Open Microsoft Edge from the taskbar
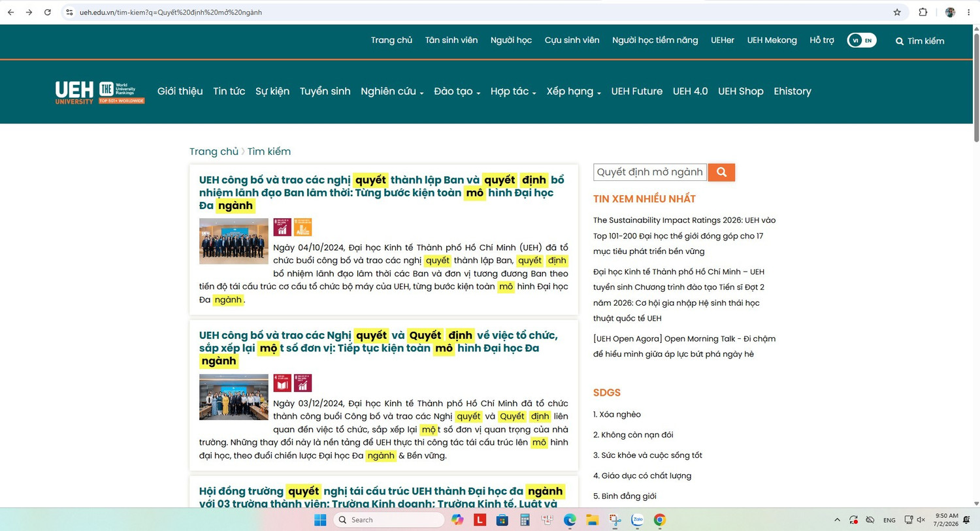Screen dimensions: 980x531 (570, 520)
